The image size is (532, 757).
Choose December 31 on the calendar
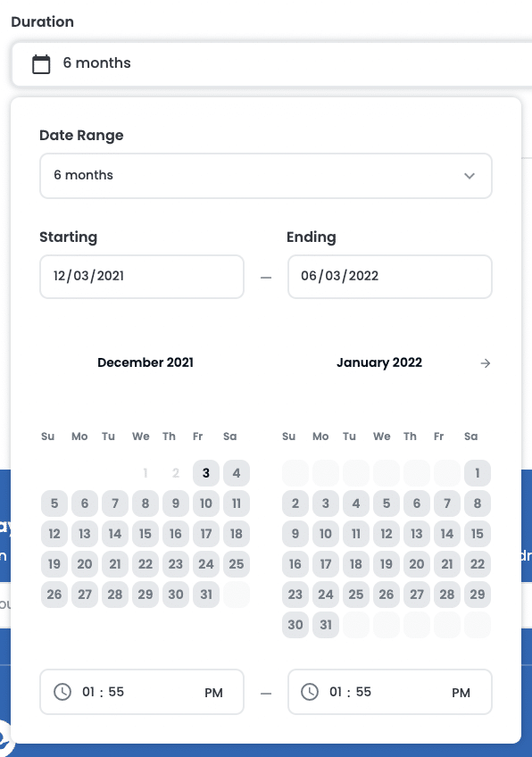click(x=206, y=595)
